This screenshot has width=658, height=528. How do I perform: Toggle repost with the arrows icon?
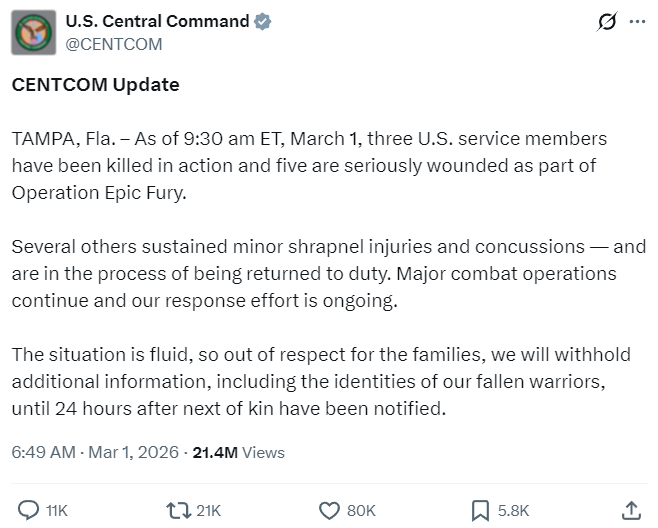pyautogui.click(x=177, y=510)
